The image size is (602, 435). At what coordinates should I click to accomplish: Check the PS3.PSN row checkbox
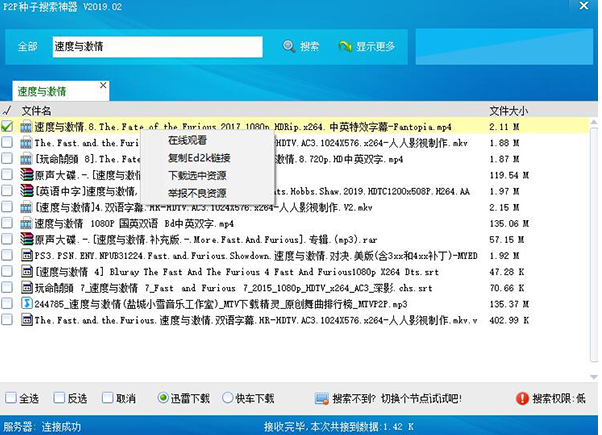pos(7,255)
